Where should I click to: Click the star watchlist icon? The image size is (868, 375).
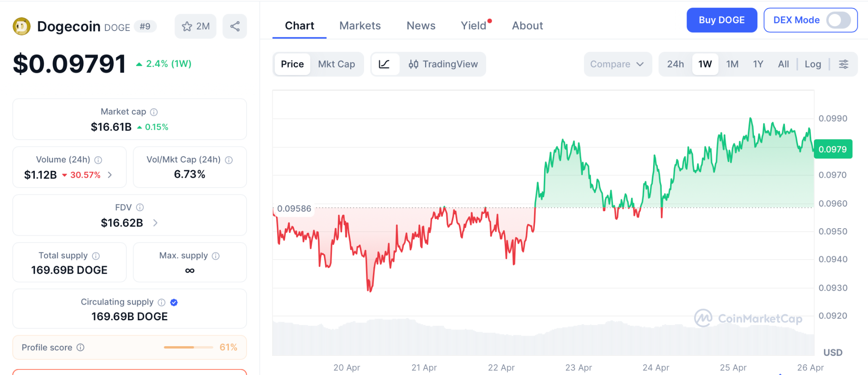click(x=187, y=26)
